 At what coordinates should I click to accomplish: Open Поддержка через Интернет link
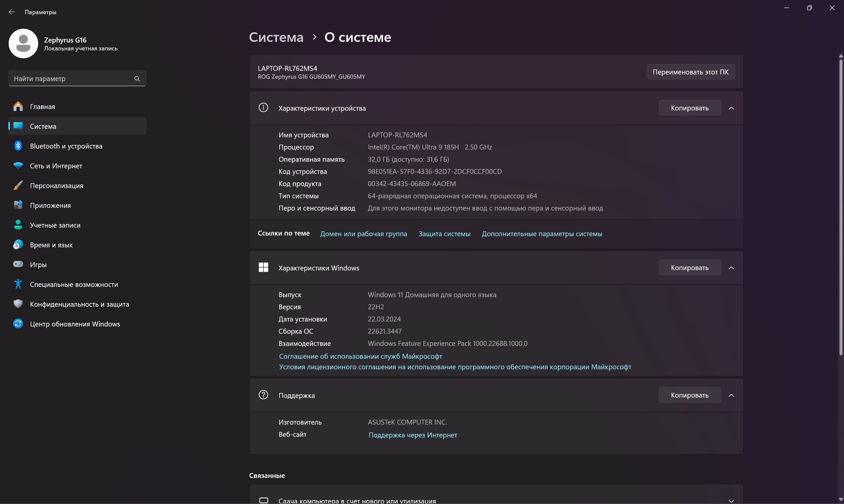pos(413,435)
